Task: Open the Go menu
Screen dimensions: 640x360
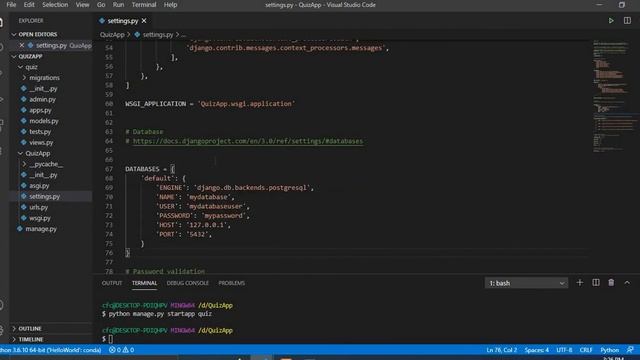Action: 101,5
